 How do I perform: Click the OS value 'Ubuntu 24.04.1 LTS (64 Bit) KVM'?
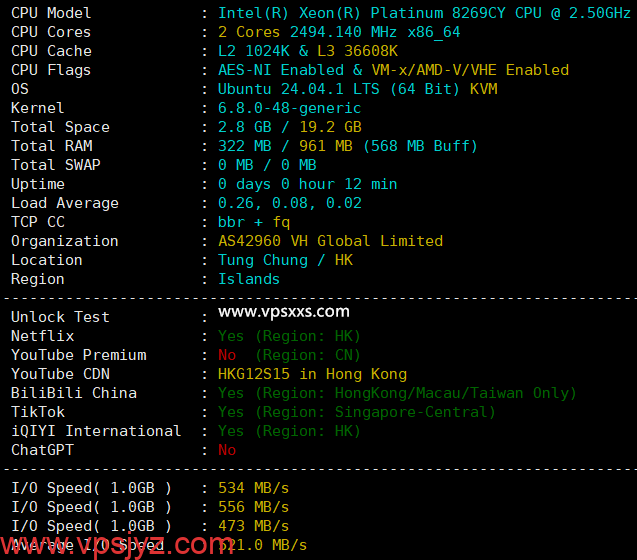point(358,89)
